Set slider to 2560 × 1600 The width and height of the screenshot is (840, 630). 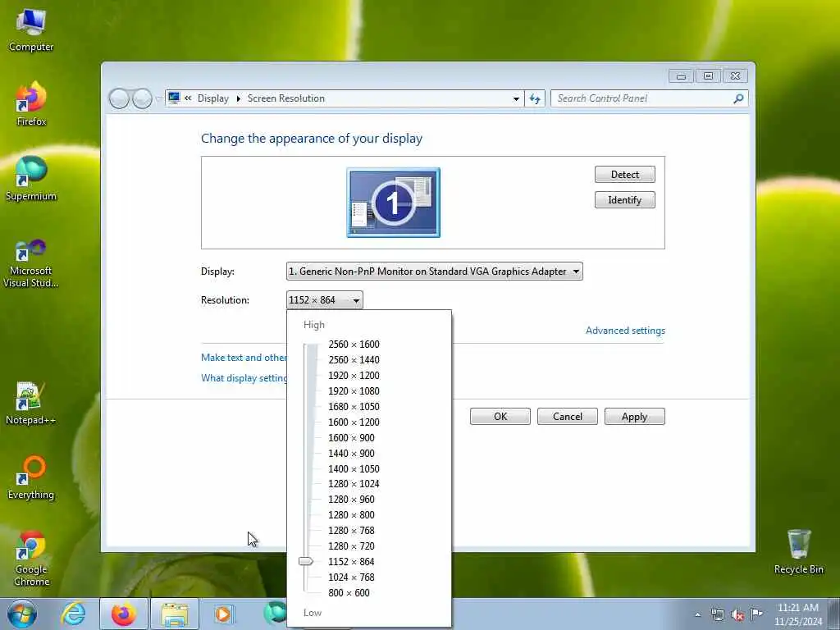354,344
